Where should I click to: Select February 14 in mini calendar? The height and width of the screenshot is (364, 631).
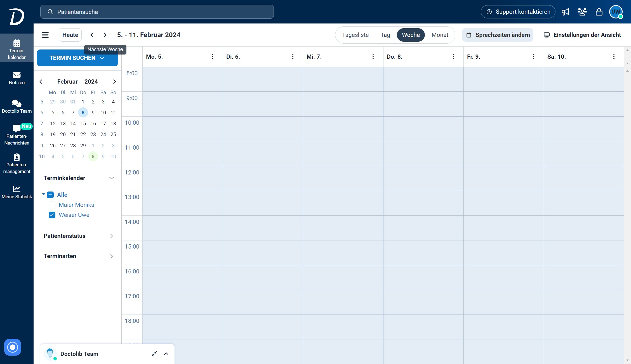point(73,124)
